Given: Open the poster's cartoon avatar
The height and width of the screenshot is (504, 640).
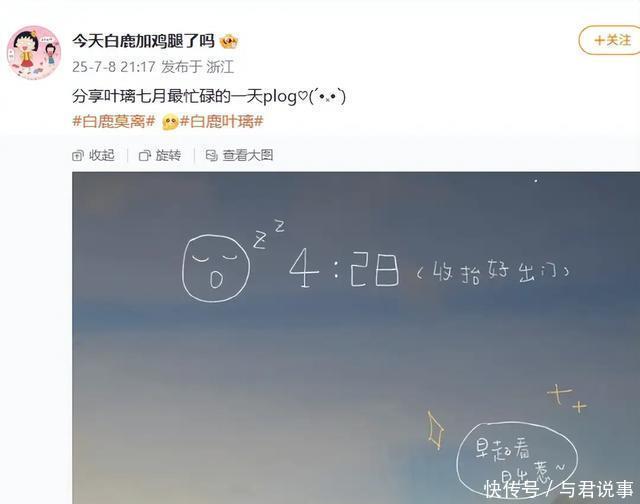Looking at the screenshot, I should [x=34, y=53].
